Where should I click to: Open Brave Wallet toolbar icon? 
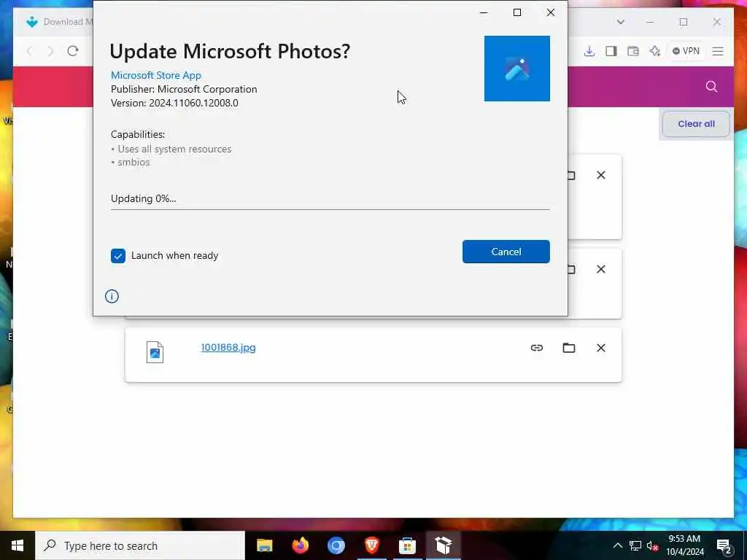point(632,51)
